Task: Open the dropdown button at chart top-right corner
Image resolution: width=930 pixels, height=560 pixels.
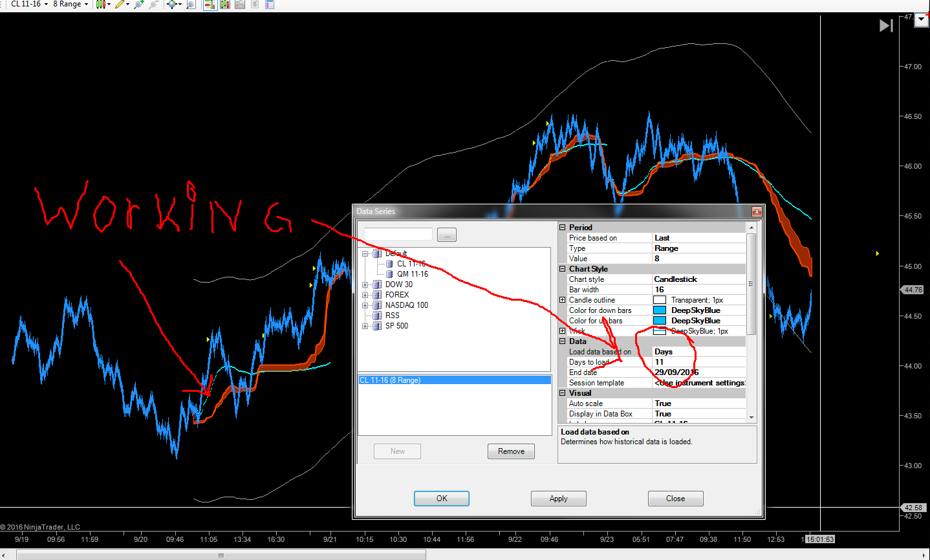Action: (x=922, y=19)
